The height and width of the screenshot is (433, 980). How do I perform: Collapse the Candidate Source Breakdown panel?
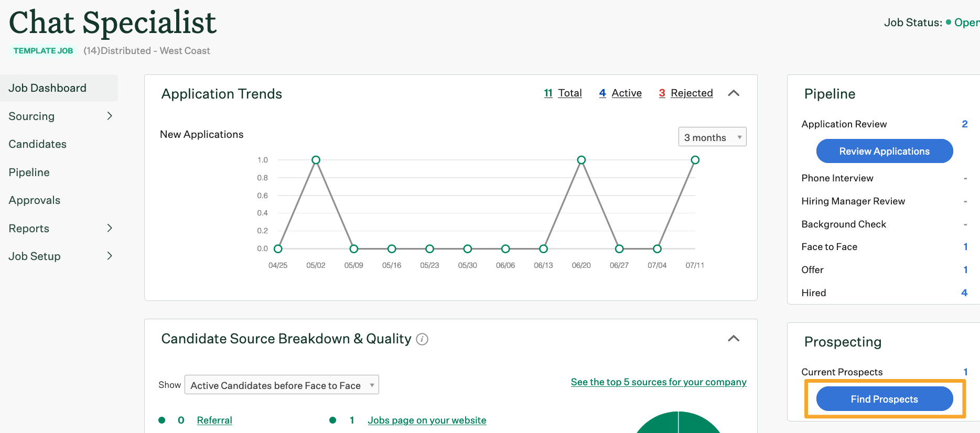coord(734,339)
